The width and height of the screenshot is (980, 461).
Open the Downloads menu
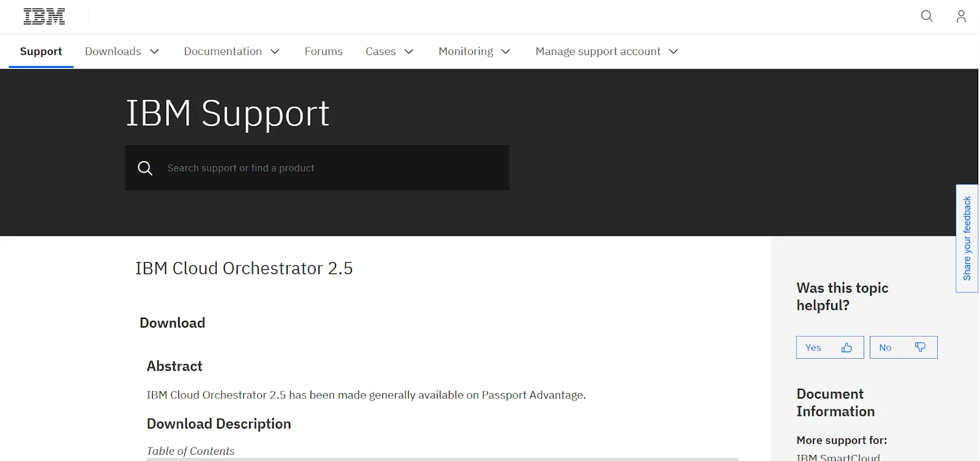pos(122,51)
